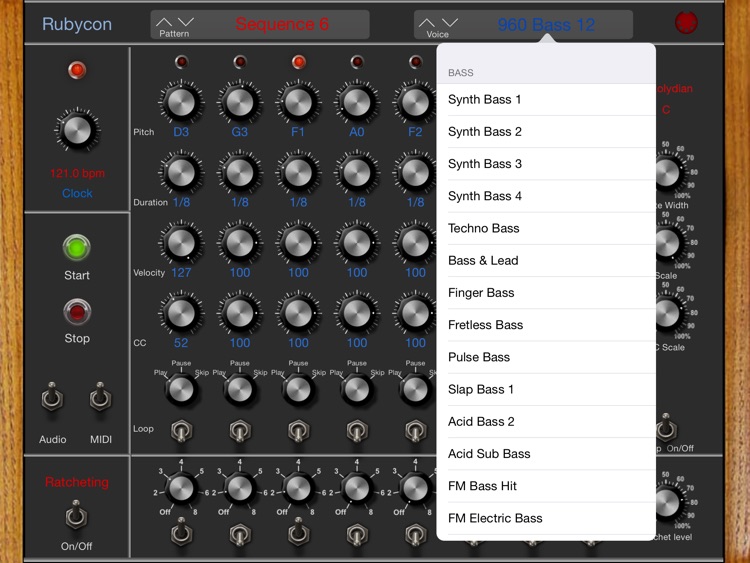Click the pitch knob above F2
This screenshot has height=563, width=750.
click(x=415, y=102)
